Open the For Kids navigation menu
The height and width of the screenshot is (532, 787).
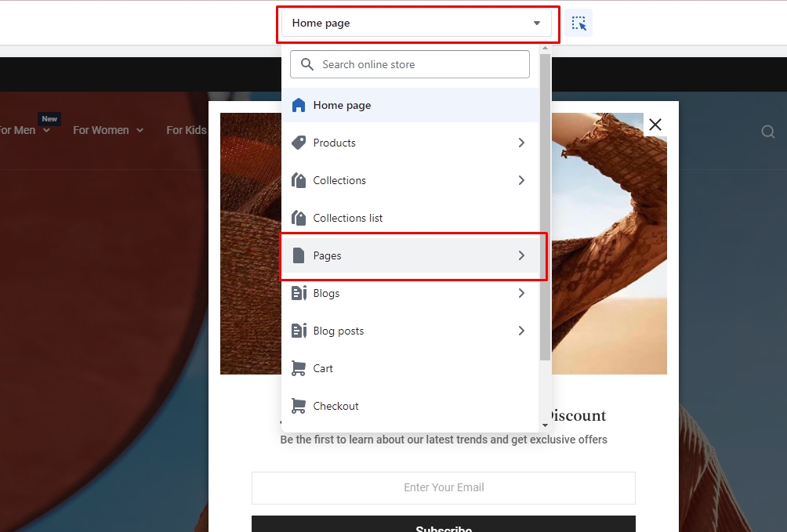pyautogui.click(x=186, y=130)
